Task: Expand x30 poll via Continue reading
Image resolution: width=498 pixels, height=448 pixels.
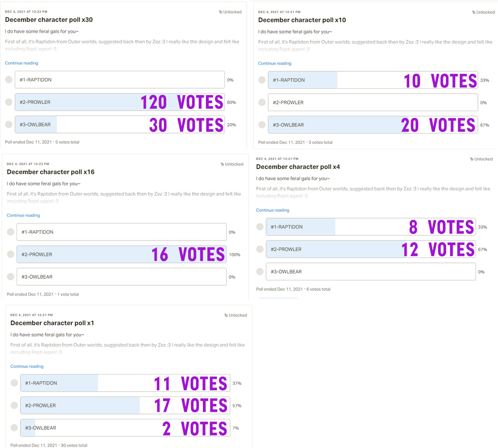Action: pyautogui.click(x=21, y=63)
